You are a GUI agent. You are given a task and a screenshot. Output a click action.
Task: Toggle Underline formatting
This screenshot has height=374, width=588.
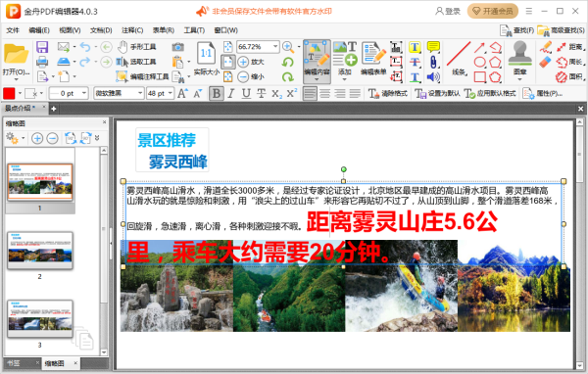[246, 93]
